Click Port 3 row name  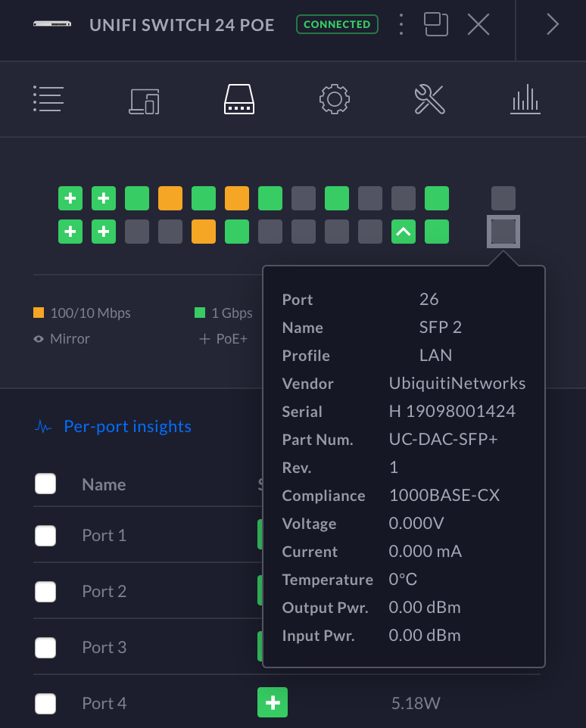click(x=104, y=647)
